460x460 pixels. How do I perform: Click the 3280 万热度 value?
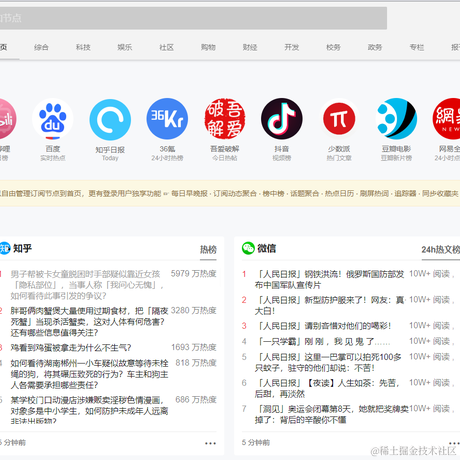tap(194, 310)
